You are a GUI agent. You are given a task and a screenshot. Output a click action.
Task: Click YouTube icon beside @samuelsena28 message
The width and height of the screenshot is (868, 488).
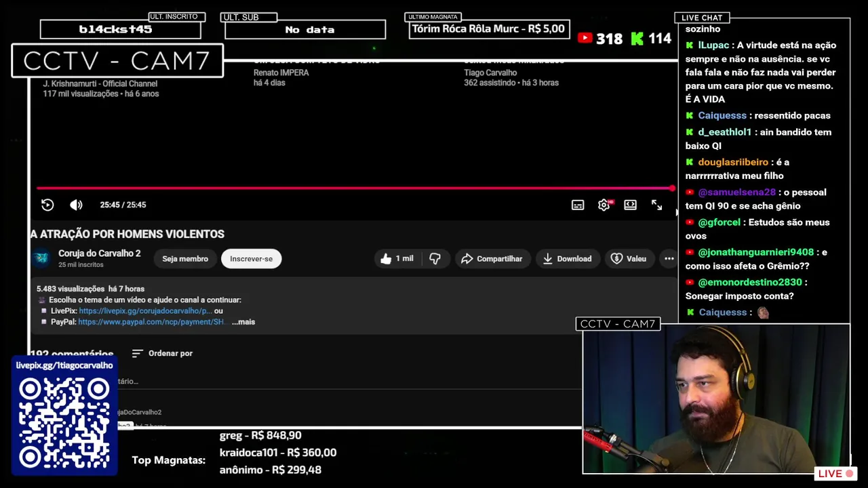coord(690,192)
